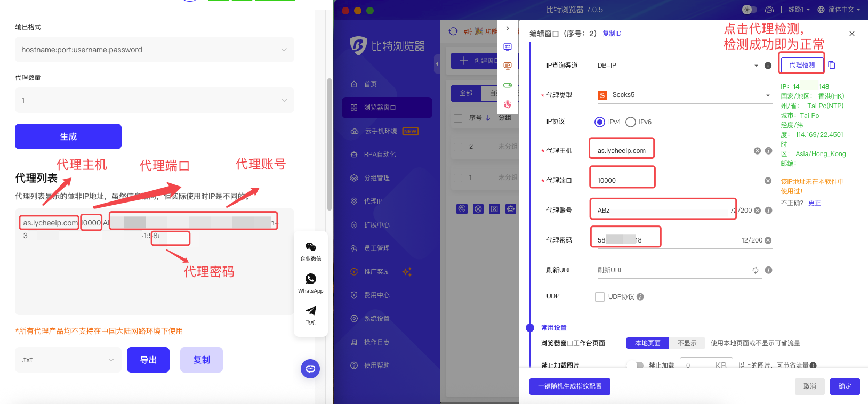Click the info icon beside 刷新URL field
The width and height of the screenshot is (868, 404).
pyautogui.click(x=768, y=270)
